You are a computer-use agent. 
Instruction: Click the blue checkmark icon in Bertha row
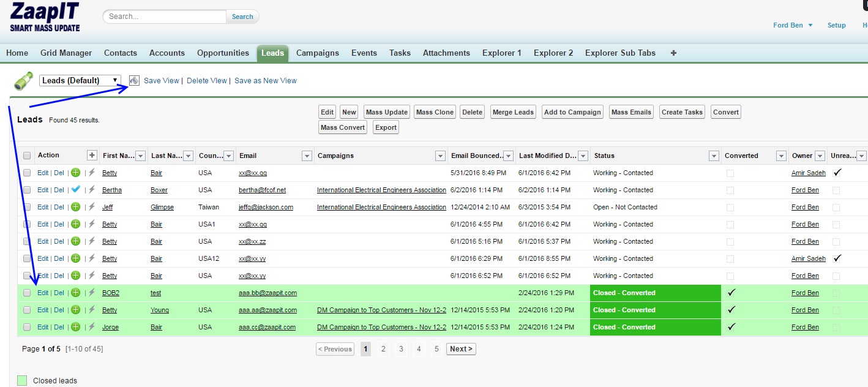point(75,190)
